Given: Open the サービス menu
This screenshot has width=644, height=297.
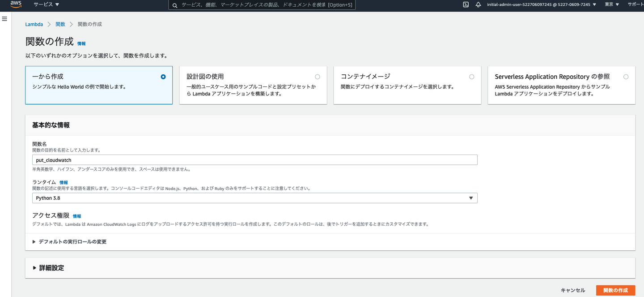Looking at the screenshot, I should coord(46,4).
